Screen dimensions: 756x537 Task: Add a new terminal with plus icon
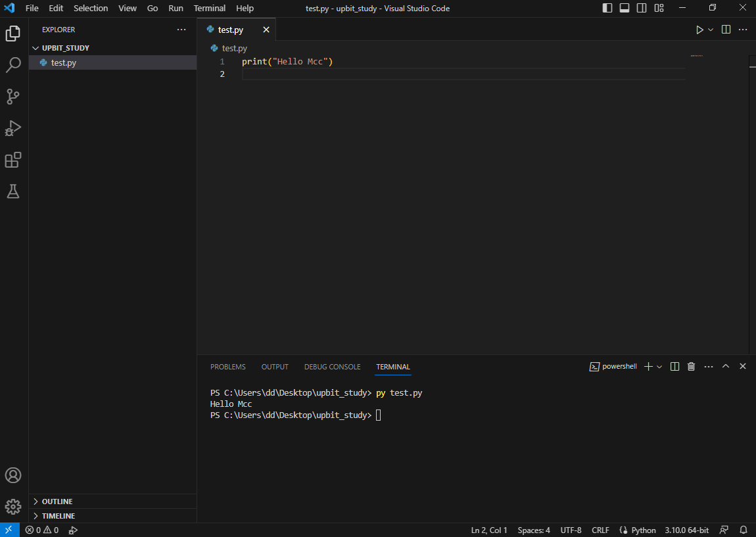648,366
